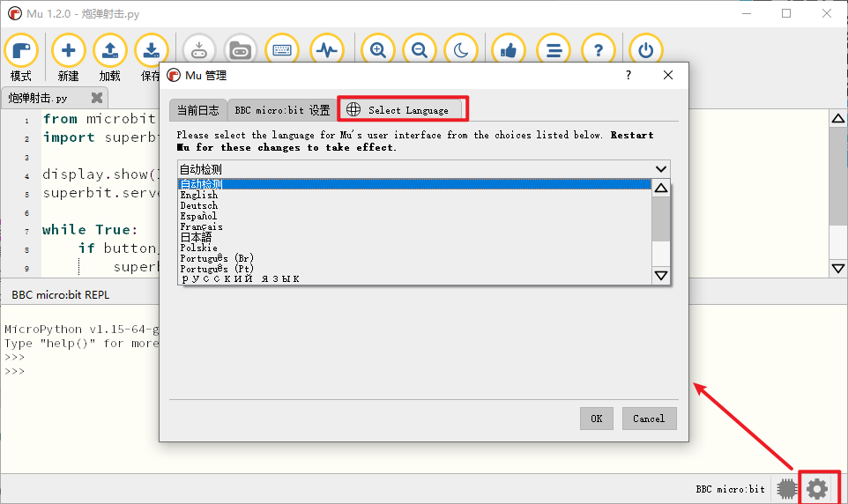Choose 日本語 in the language list
The image size is (848, 504).
tap(196, 237)
